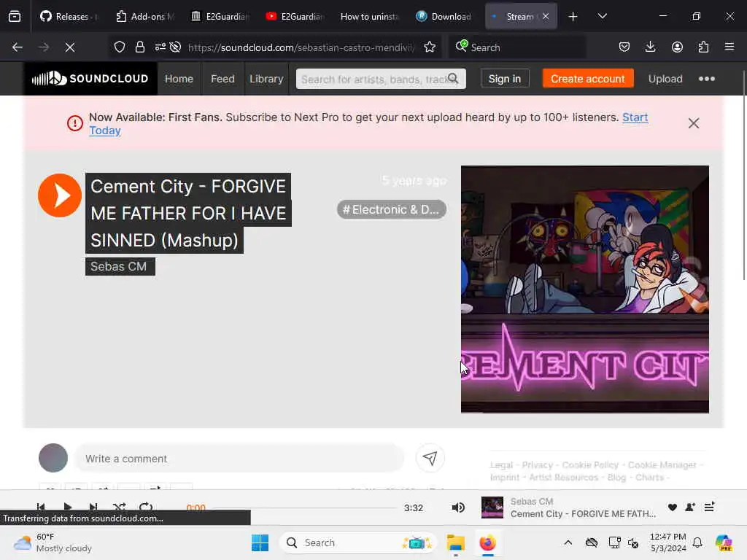Viewport: 747px width, 560px height.
Task: Open a new browser tab
Action: coord(573,17)
